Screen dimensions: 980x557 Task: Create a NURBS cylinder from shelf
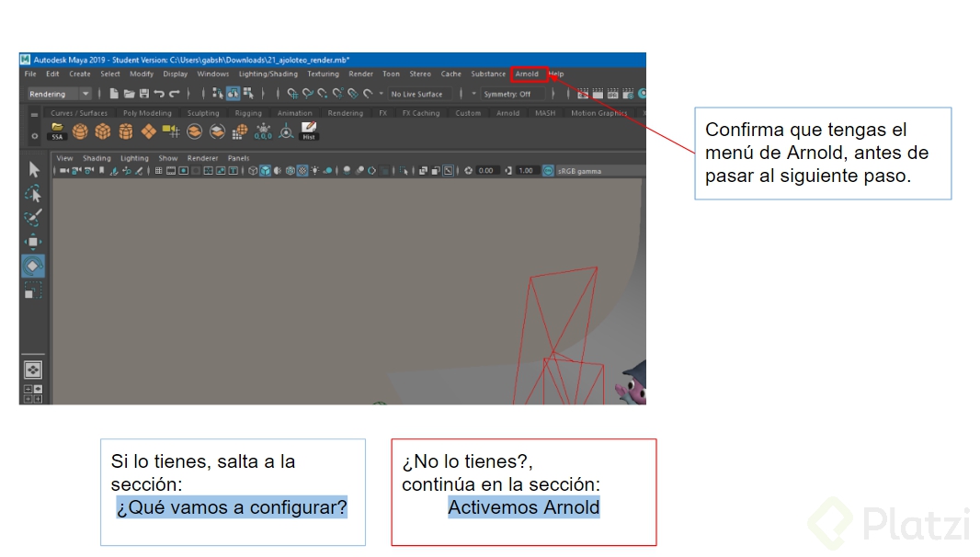click(126, 131)
